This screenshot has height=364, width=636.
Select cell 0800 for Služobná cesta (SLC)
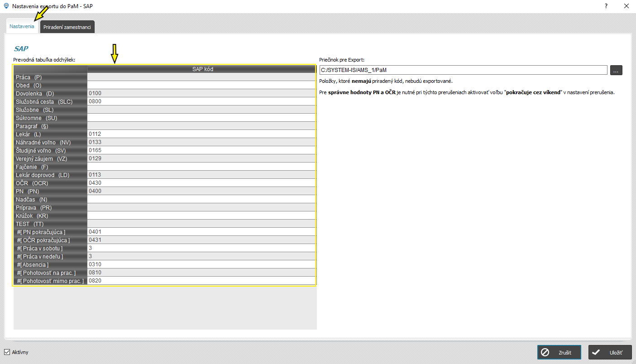click(201, 101)
